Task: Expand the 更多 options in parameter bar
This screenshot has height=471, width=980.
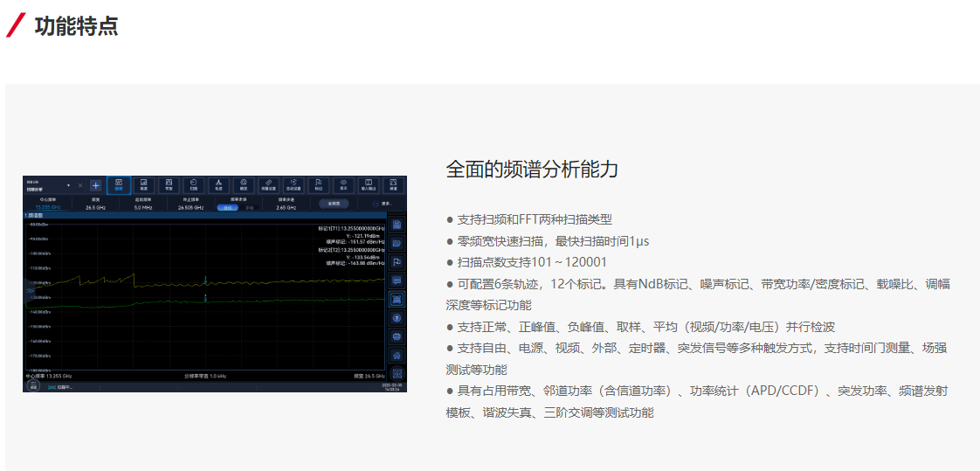Action: tap(382, 204)
